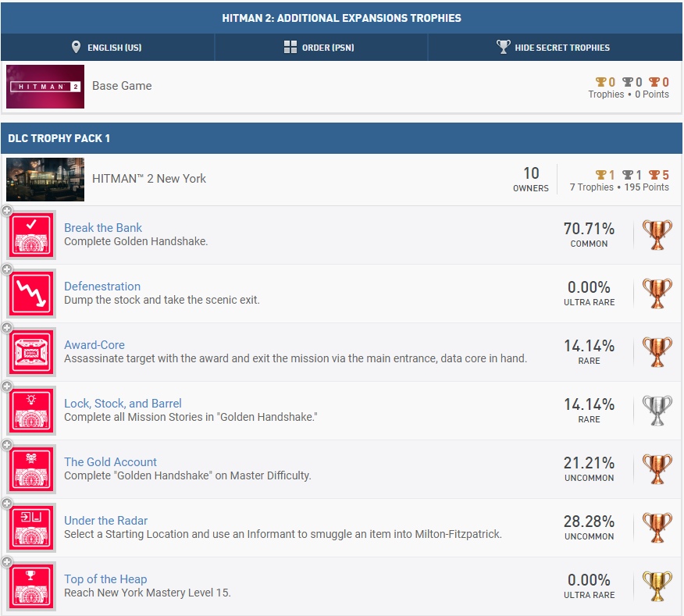Toggle Hide Secret Trophies
This screenshot has height=616, width=684.
point(554,48)
